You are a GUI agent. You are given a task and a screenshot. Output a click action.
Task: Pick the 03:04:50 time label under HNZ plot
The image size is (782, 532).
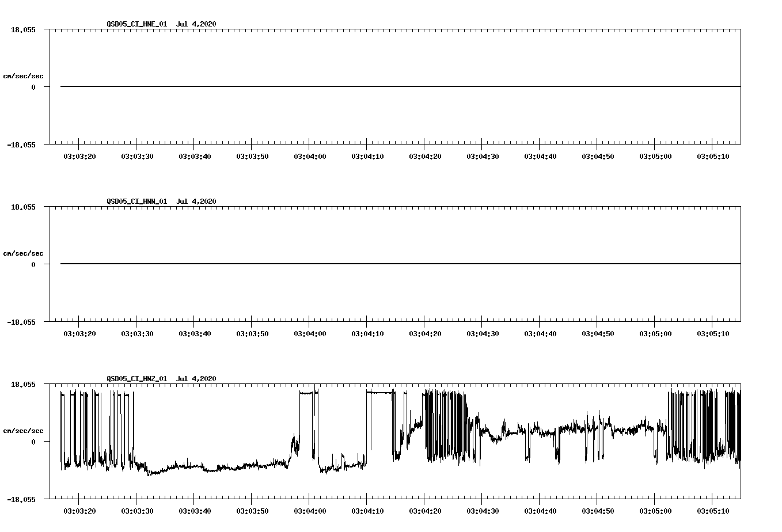pyautogui.click(x=598, y=511)
